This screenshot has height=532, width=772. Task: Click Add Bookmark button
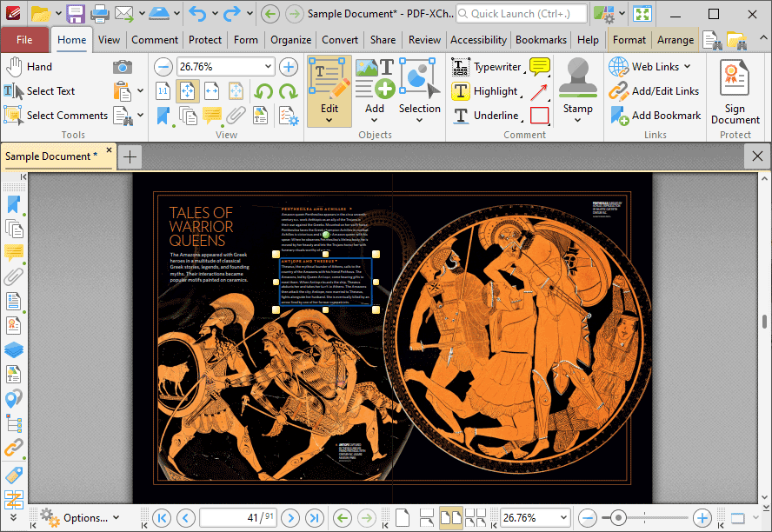[x=655, y=116]
